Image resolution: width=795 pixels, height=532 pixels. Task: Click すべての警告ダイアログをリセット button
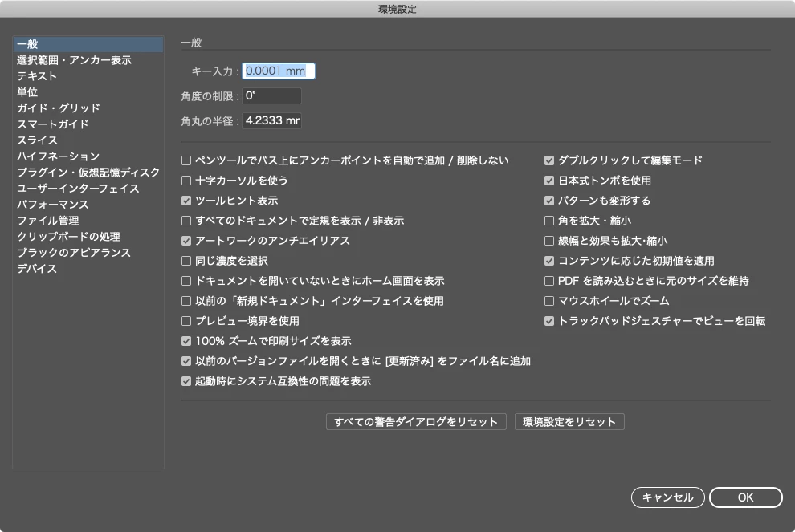point(416,422)
